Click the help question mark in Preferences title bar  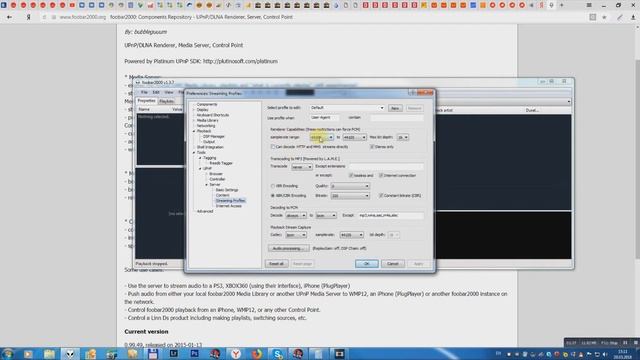413,93
